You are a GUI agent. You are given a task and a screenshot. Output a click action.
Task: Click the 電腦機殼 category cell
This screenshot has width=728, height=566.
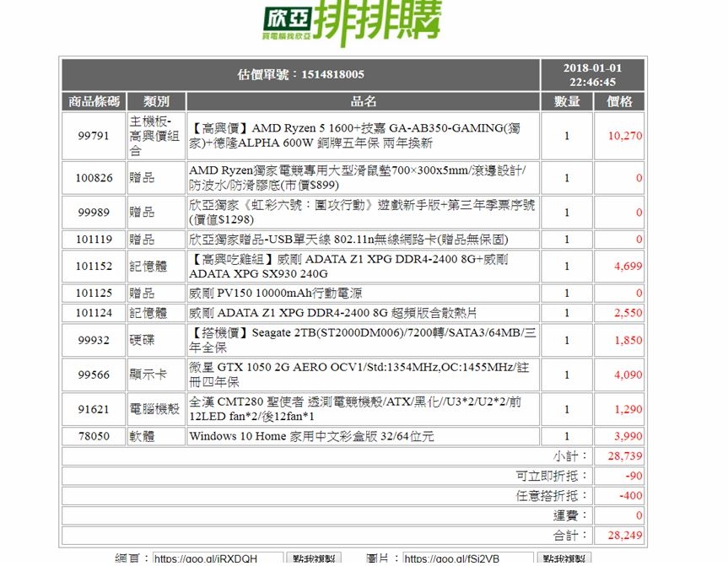coord(156,409)
